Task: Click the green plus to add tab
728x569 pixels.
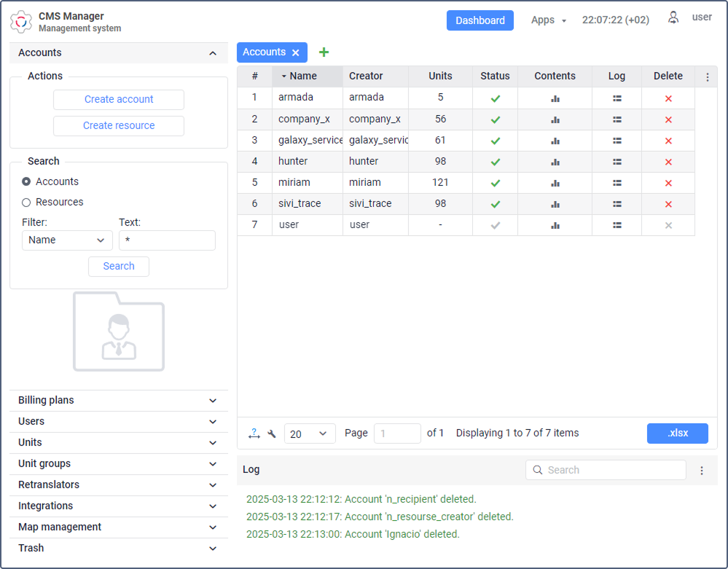Action: pos(324,52)
